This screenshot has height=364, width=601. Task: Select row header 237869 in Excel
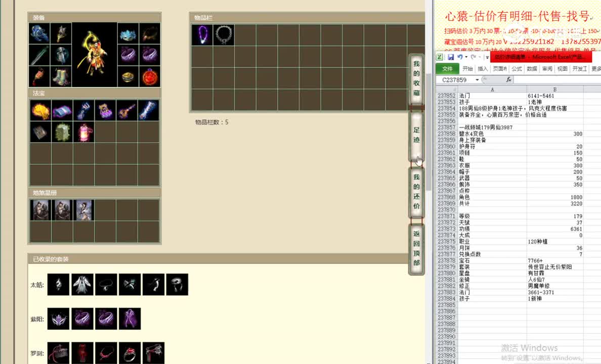(x=447, y=203)
